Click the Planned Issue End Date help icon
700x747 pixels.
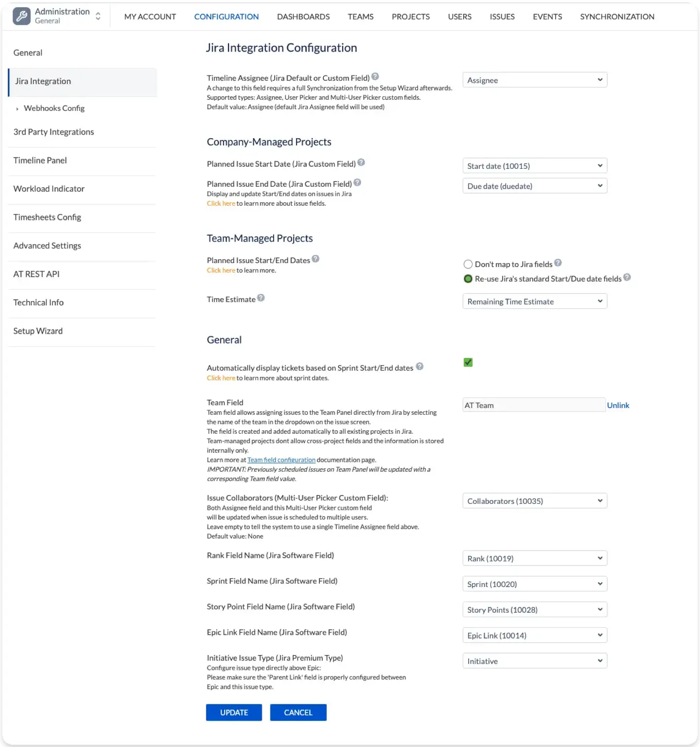tap(358, 182)
